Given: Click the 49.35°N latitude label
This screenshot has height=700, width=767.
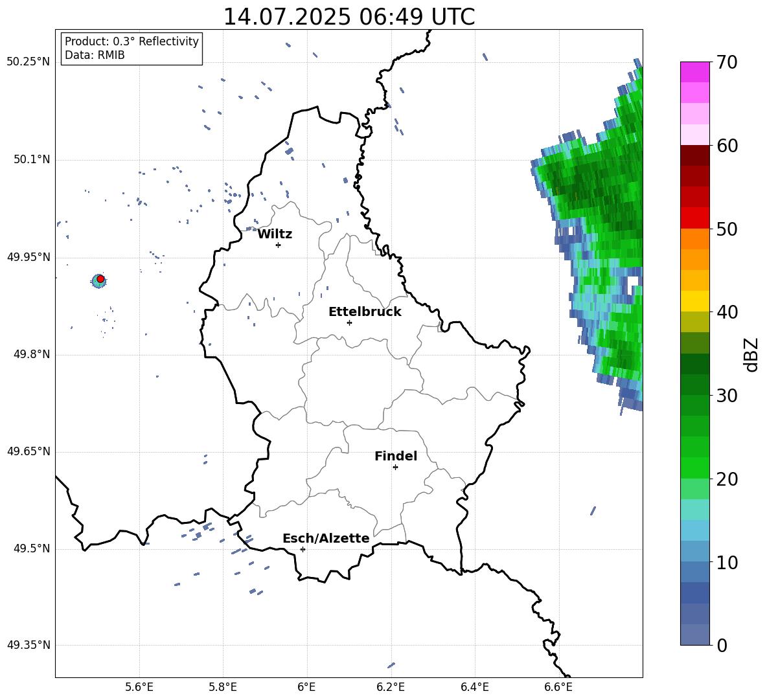Looking at the screenshot, I should (29, 645).
